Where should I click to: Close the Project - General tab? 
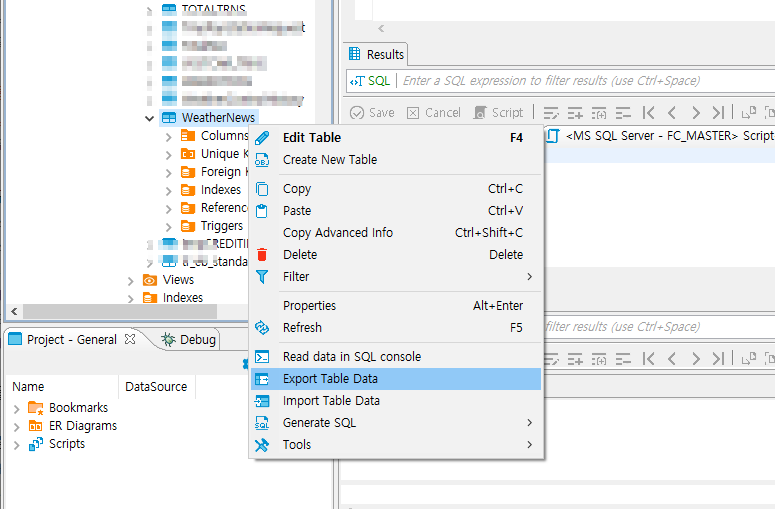(130, 339)
